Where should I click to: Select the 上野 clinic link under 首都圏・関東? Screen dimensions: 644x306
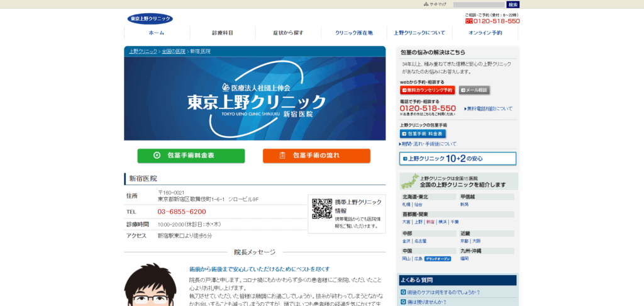[418, 222]
